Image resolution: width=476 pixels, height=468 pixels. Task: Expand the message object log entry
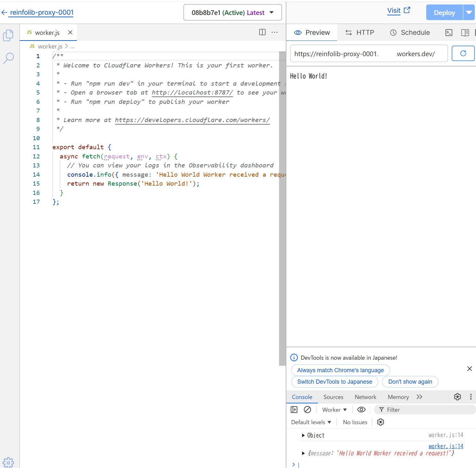pyautogui.click(x=303, y=453)
